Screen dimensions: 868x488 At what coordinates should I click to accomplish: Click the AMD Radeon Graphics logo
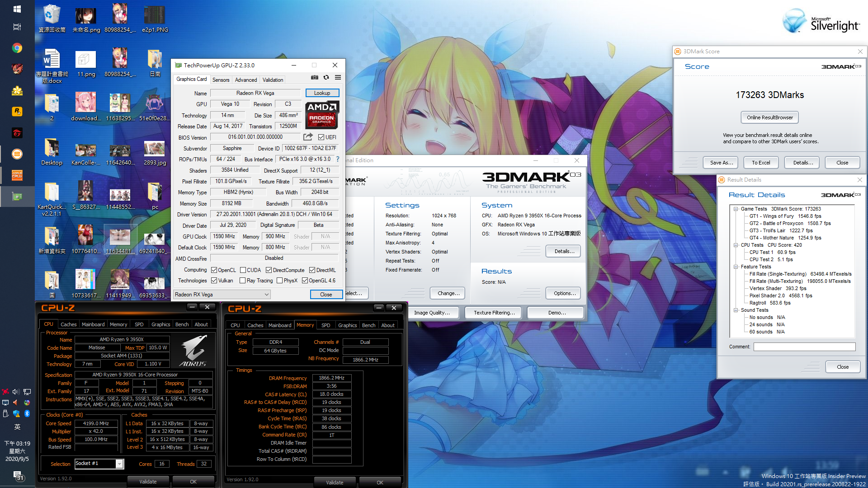point(322,115)
